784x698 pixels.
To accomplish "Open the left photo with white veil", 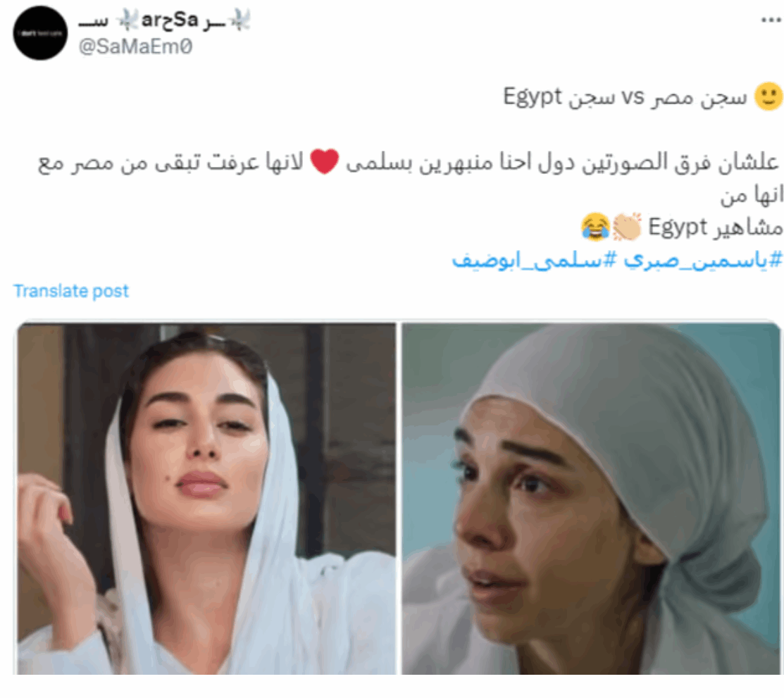I will 206,499.
